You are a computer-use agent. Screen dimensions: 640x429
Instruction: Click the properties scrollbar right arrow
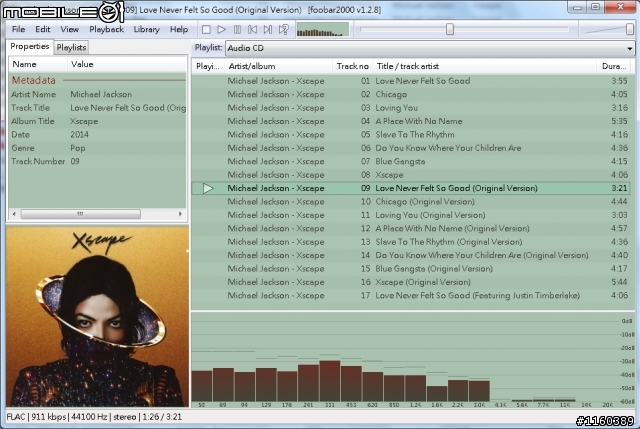click(x=180, y=214)
